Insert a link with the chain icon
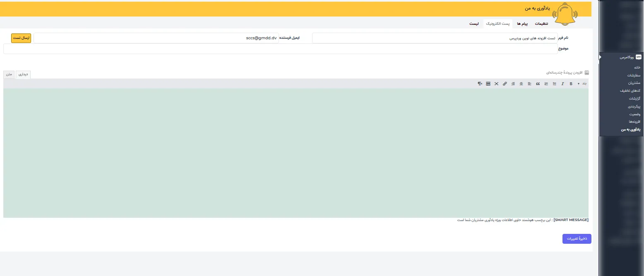644x276 pixels. tap(505, 84)
